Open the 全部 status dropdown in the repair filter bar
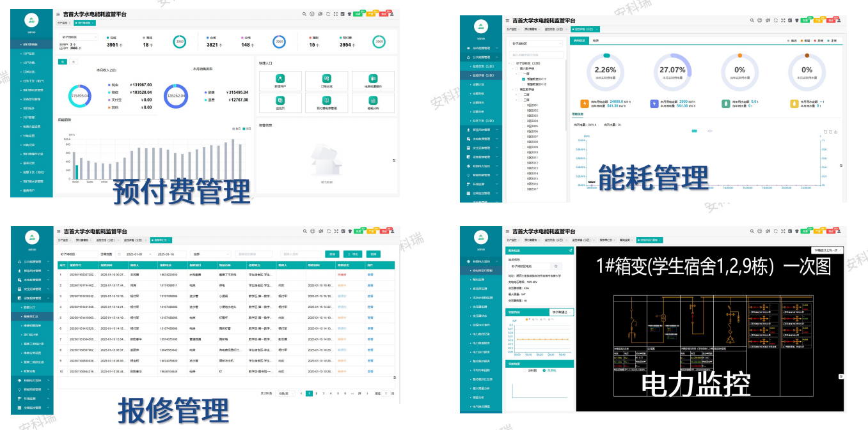This screenshot has width=868, height=430. [210, 254]
